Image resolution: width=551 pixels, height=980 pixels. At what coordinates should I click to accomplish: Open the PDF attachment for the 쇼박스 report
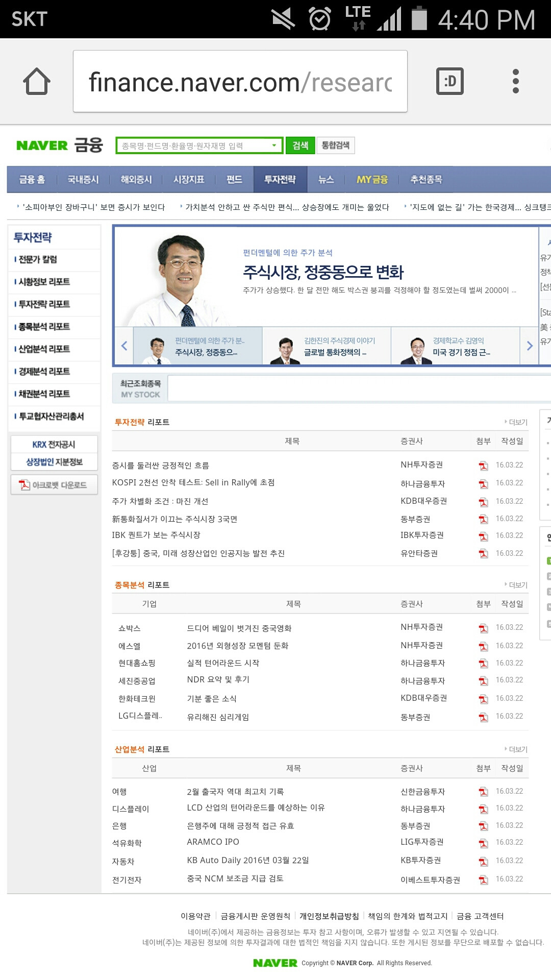[483, 628]
